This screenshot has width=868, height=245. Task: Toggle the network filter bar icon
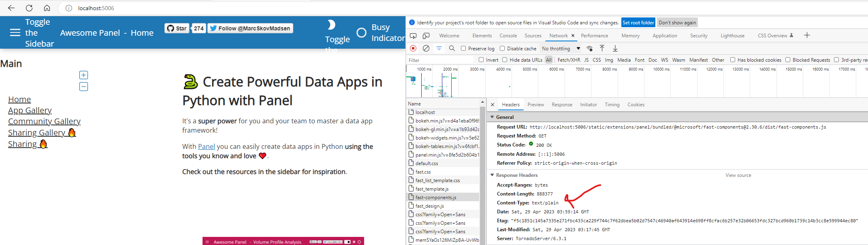[x=439, y=48]
